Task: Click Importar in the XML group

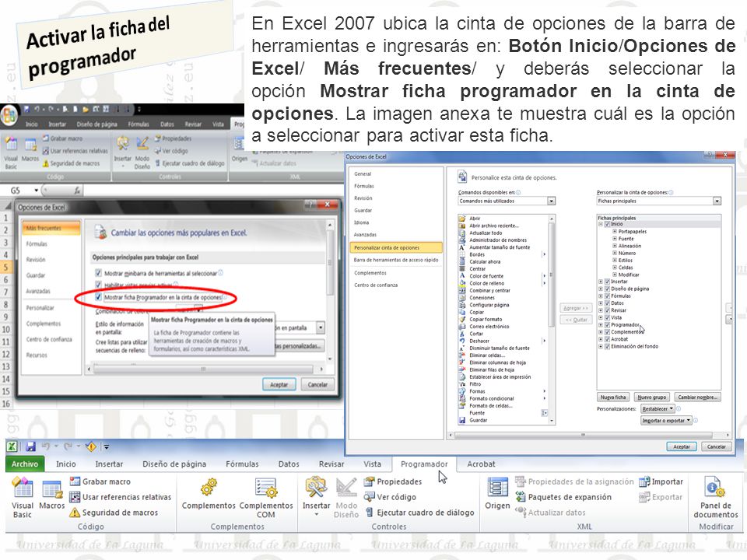Action: [x=661, y=481]
